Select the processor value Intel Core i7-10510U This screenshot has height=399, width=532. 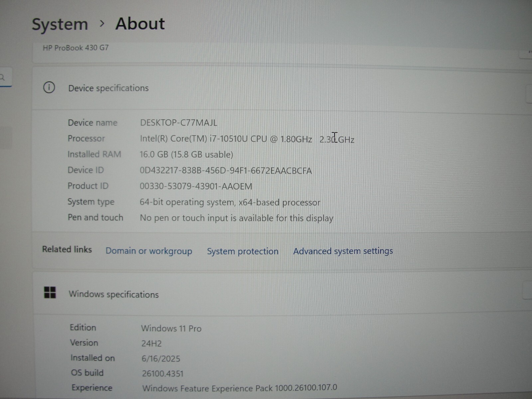(247, 139)
